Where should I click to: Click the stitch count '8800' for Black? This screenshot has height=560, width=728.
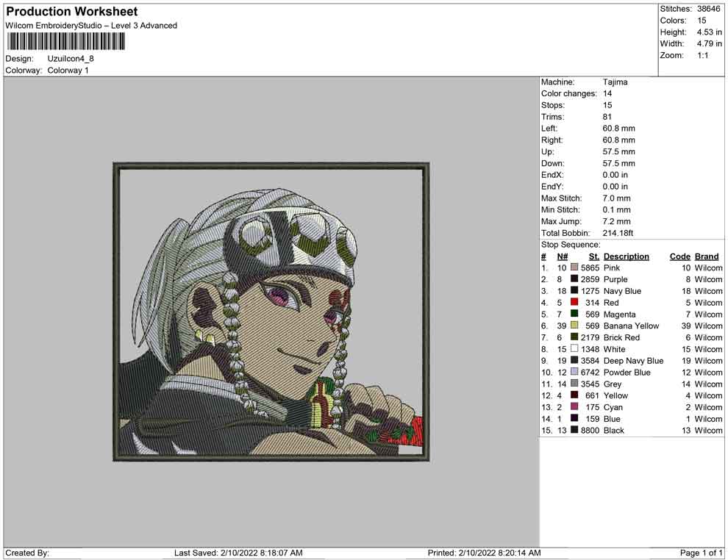(590, 430)
